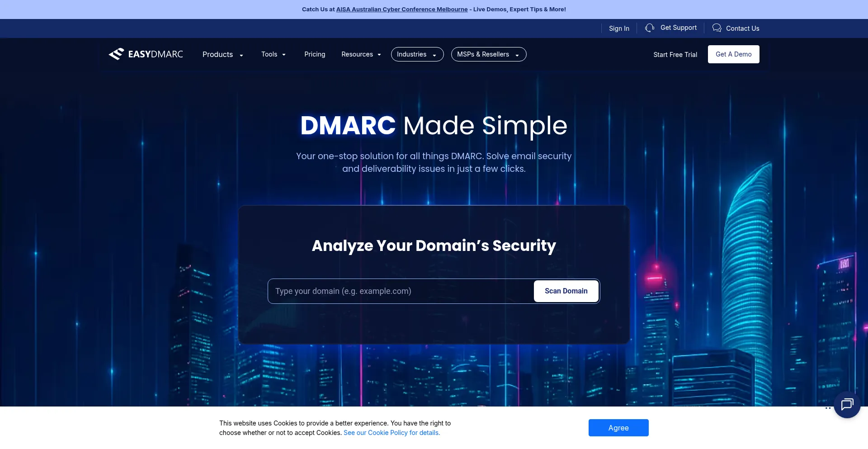Click the Contact Us chat bubble icon
This screenshot has height=449, width=868.
(717, 28)
